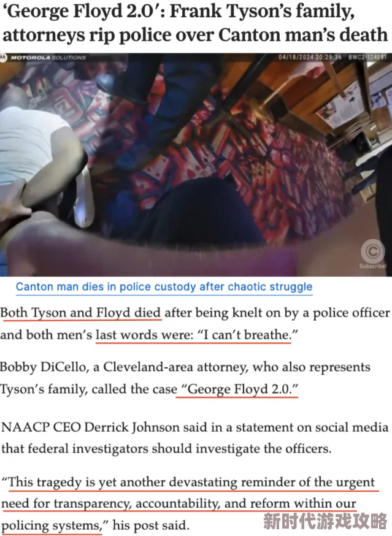Click the bodycam video thumbnail
This screenshot has height=536, width=392.
(x=196, y=165)
